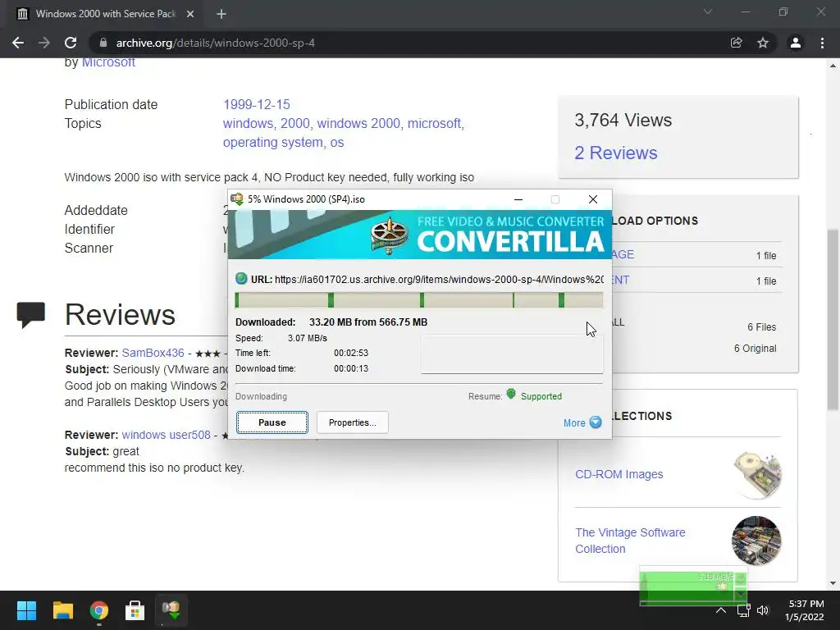Open reviewer SamBox436 profile
Screen dimensions: 840x630
pos(153,353)
